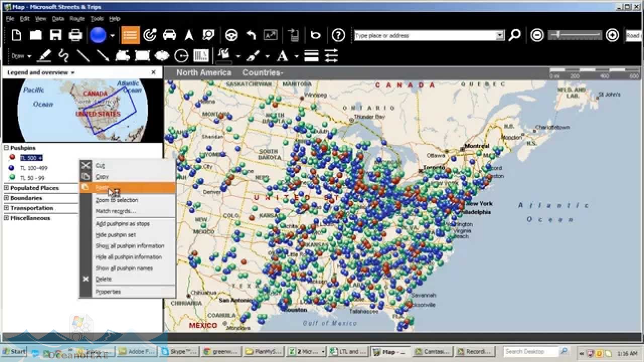The height and width of the screenshot is (362, 644).
Task: Open the Tools menu
Action: coord(97,19)
